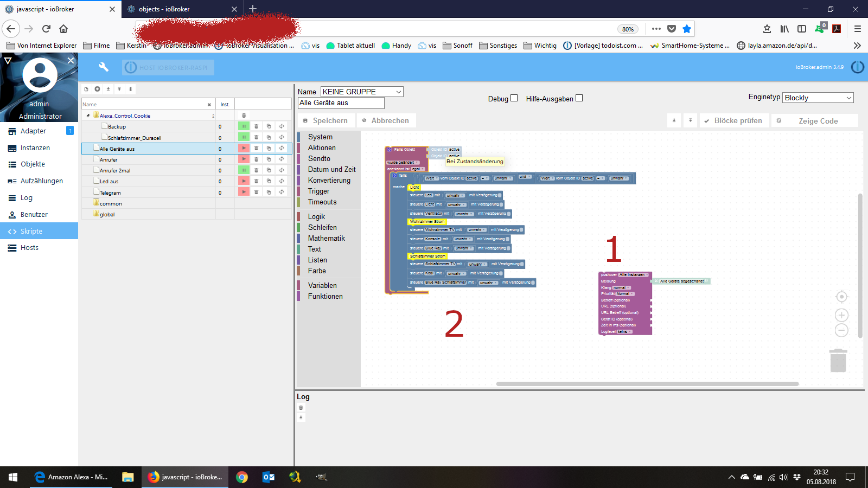Restart the Telegram script with its reload icon

click(282, 192)
